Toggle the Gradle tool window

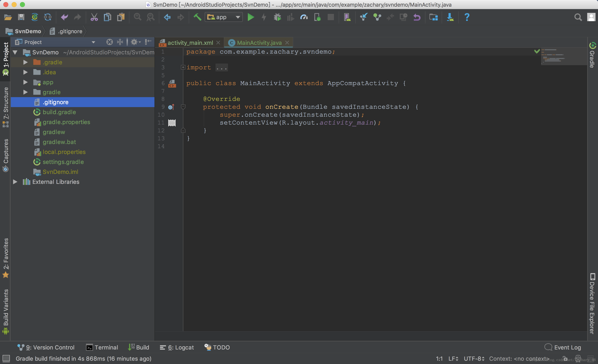592,55
